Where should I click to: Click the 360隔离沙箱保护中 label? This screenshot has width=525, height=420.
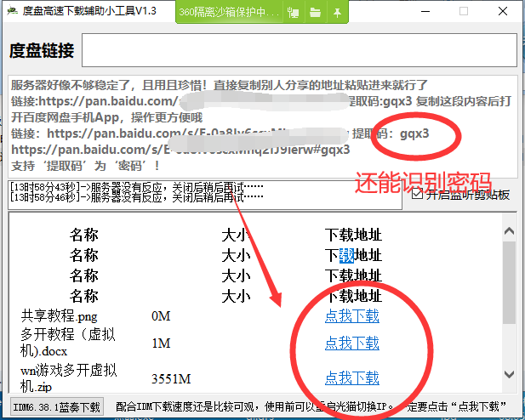[230, 13]
